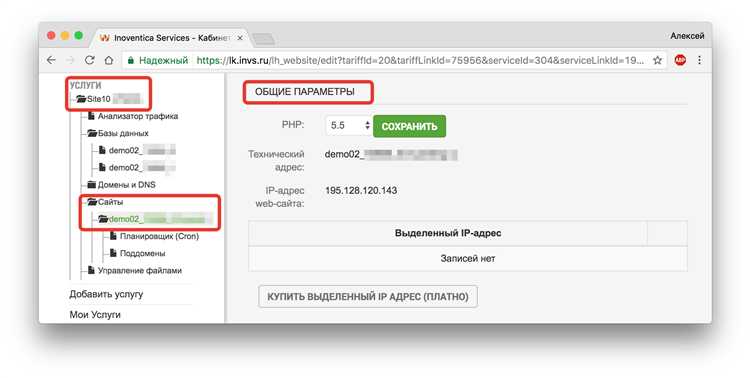This screenshot has width=750, height=378.
Task: Open Поддомены tree item
Action: (143, 254)
